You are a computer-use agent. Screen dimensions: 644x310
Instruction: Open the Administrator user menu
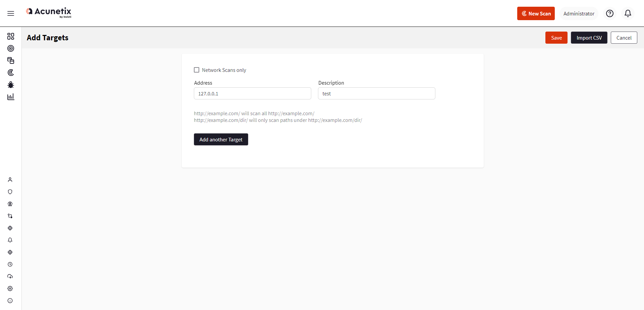click(x=579, y=14)
